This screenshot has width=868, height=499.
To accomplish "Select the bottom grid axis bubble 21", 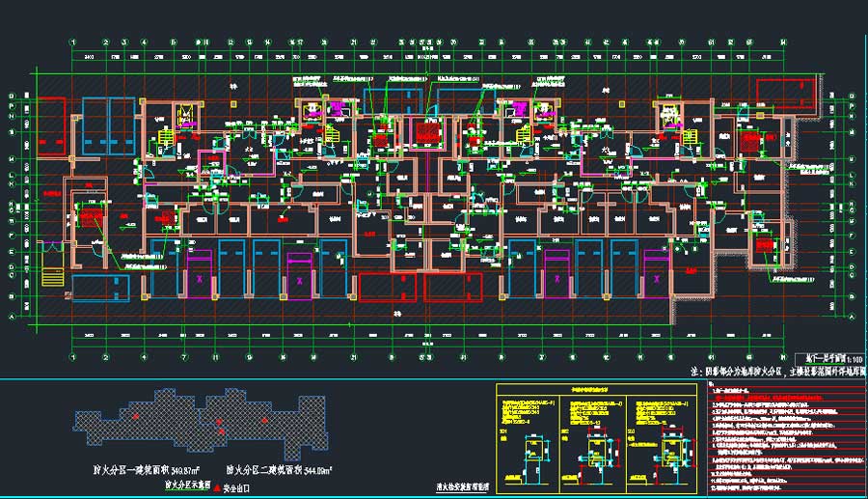I will pos(353,358).
